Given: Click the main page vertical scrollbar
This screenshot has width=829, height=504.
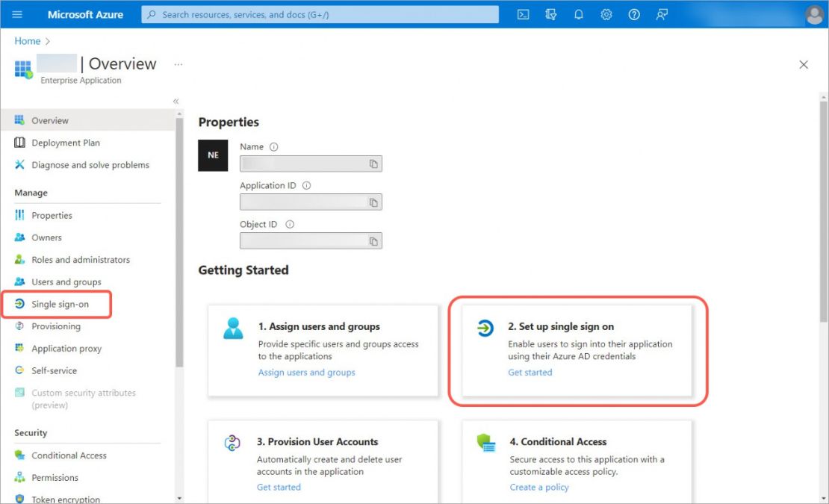Looking at the screenshot, I should pos(824,211).
